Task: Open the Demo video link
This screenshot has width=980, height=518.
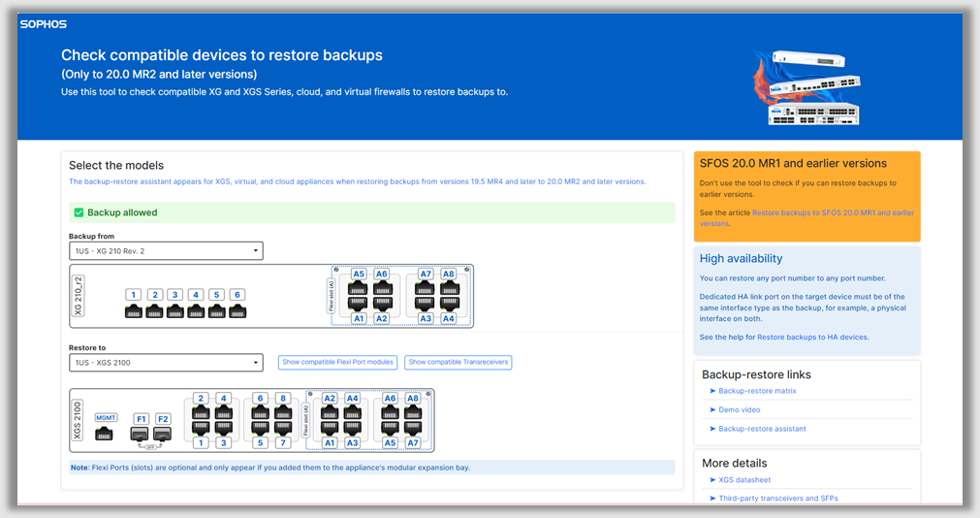Action: pos(740,409)
